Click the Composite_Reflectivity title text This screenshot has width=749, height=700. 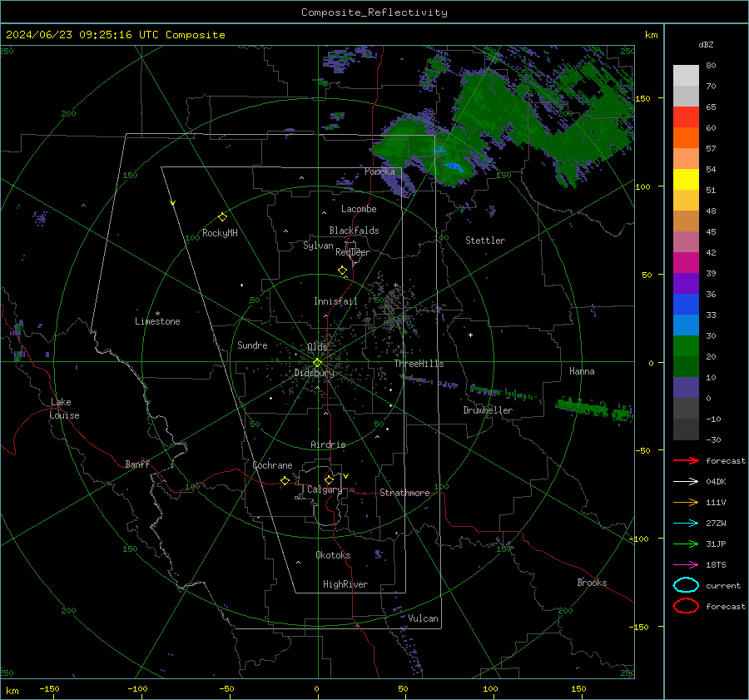[x=374, y=12]
